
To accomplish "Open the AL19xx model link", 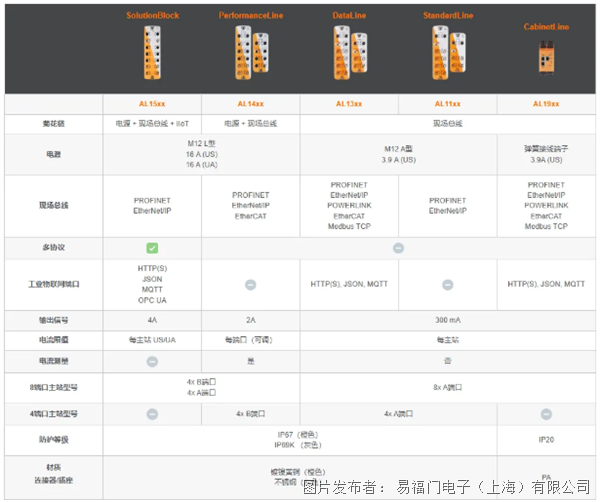I will [x=545, y=104].
